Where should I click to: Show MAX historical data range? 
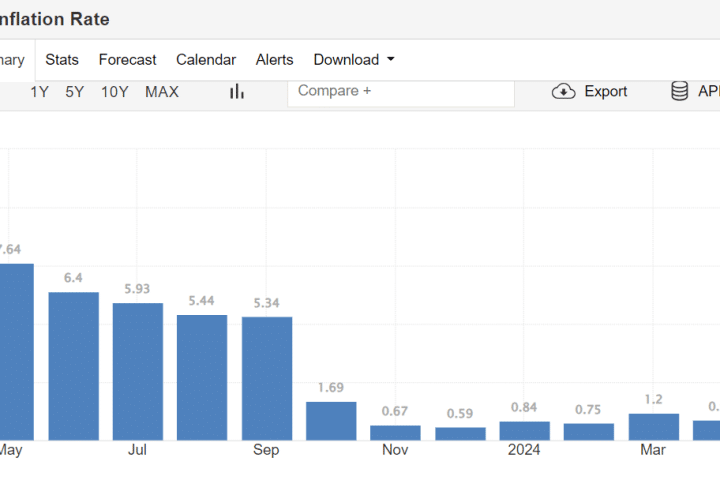[x=162, y=92]
